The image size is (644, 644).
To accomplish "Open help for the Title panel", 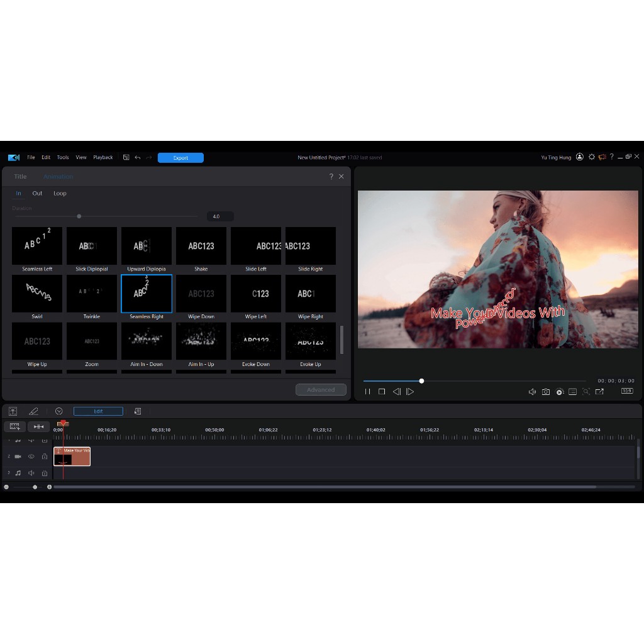I will click(x=331, y=177).
